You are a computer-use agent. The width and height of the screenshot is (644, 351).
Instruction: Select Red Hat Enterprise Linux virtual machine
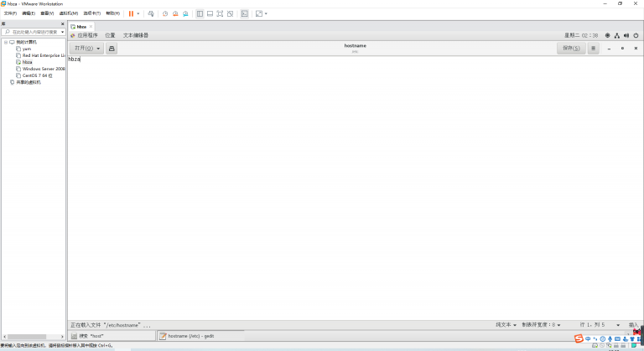[40, 55]
